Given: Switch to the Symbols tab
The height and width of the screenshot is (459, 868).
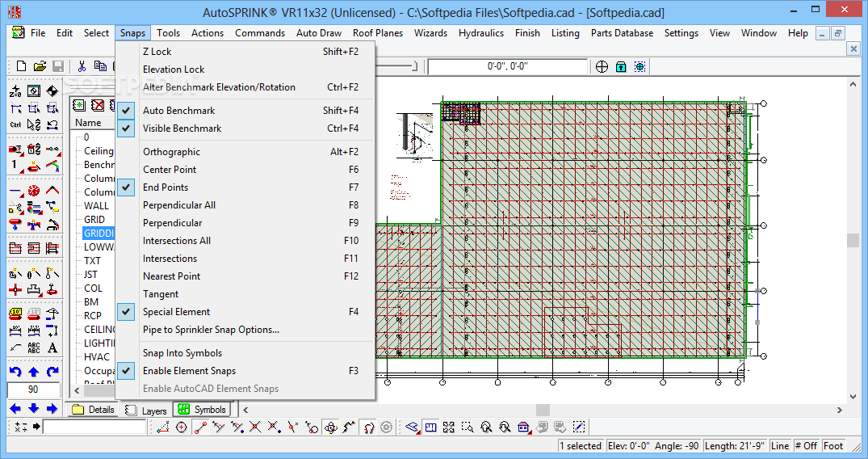Looking at the screenshot, I should 202,410.
